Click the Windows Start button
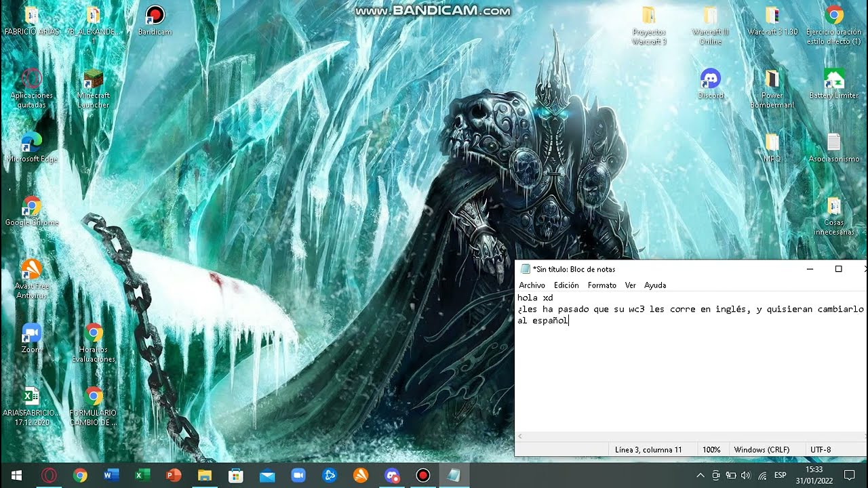 (16, 475)
